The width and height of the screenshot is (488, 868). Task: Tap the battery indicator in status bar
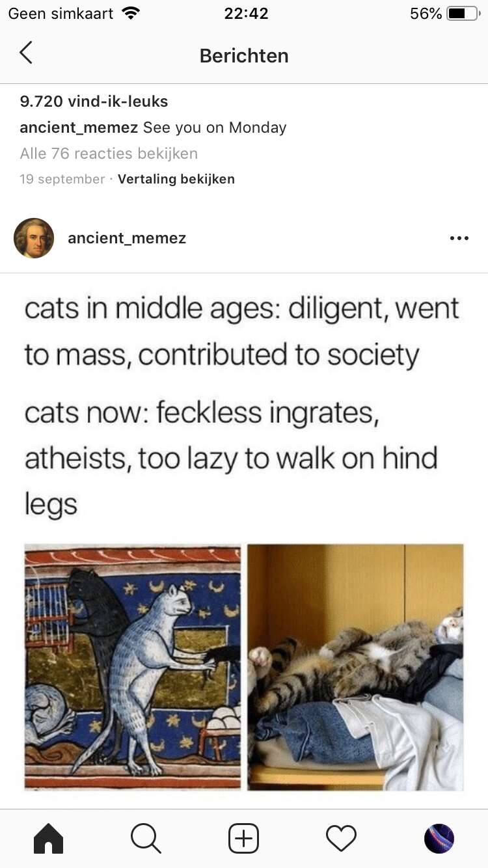point(463,14)
